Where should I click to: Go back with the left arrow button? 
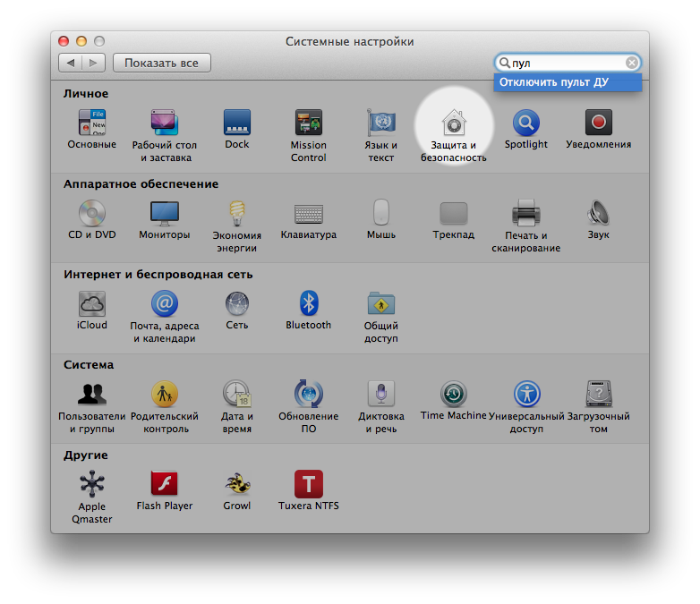tap(71, 63)
